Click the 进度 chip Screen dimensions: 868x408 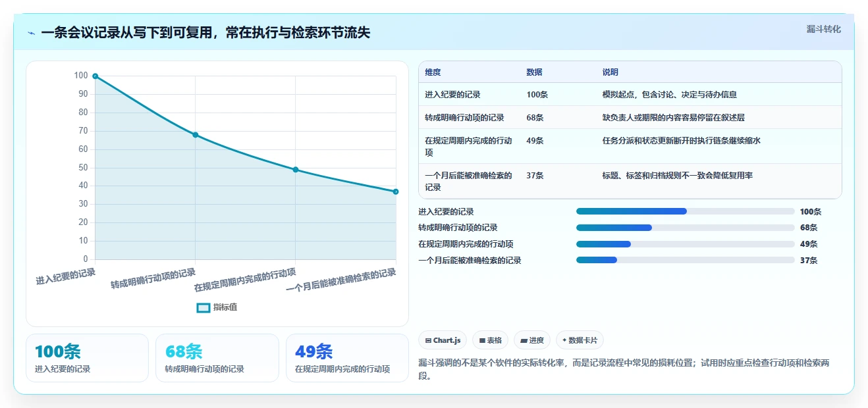click(x=532, y=340)
